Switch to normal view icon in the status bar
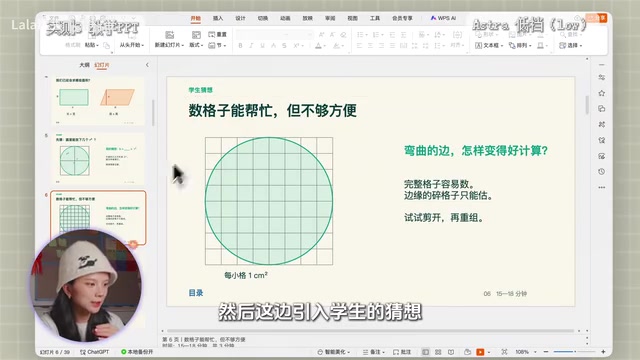640x360 pixels. [x=425, y=352]
